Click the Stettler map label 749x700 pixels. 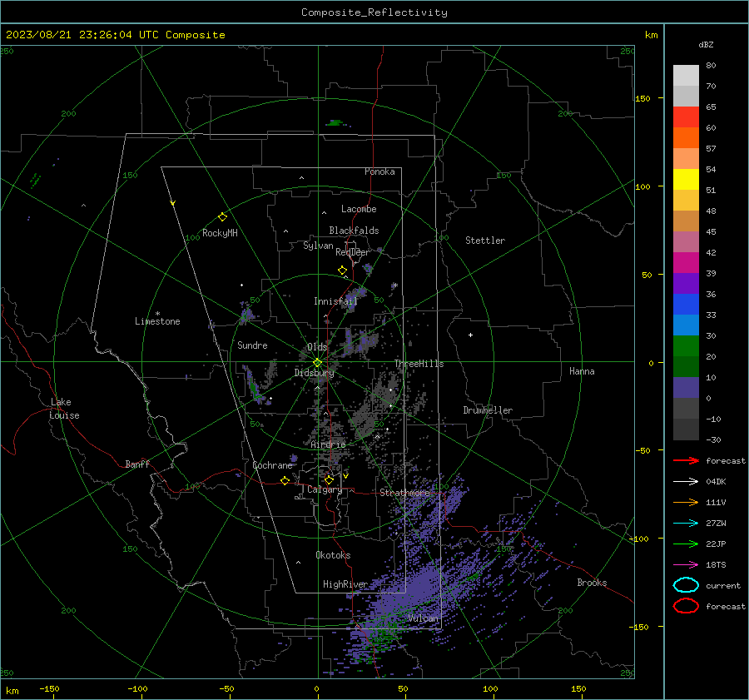pyautogui.click(x=485, y=241)
